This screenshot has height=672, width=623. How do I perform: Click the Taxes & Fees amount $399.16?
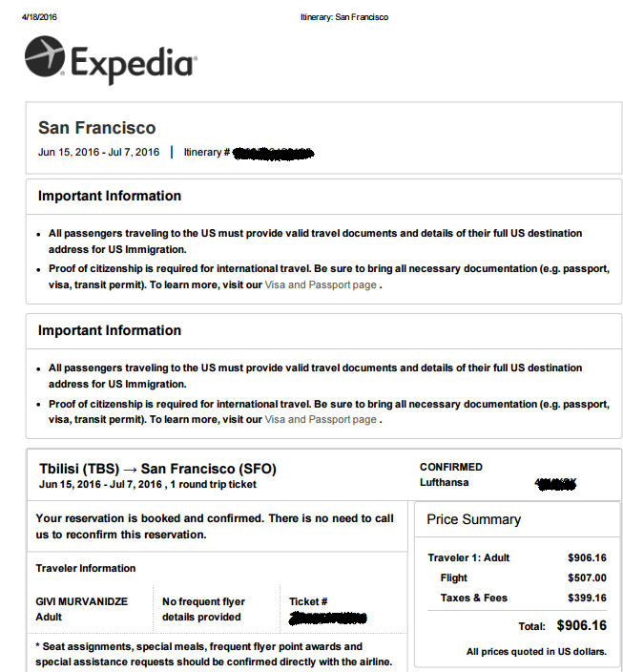[x=586, y=598]
